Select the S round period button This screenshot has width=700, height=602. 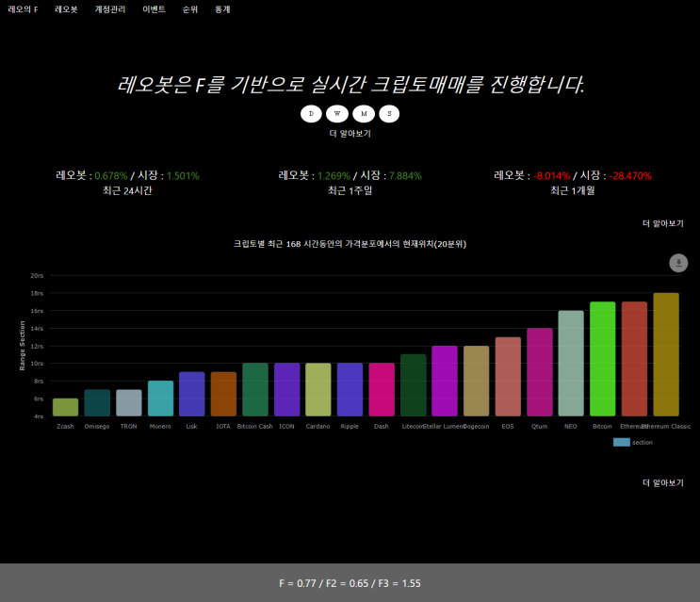coord(389,114)
